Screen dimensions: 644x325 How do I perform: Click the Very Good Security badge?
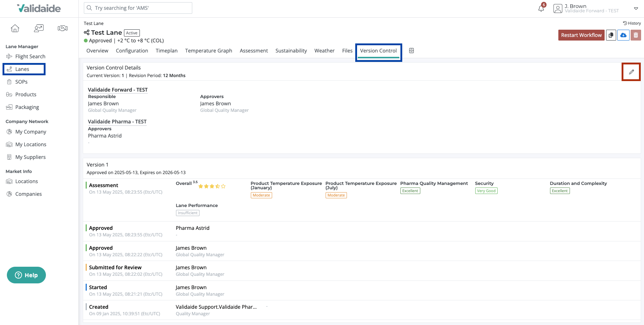pyautogui.click(x=486, y=191)
